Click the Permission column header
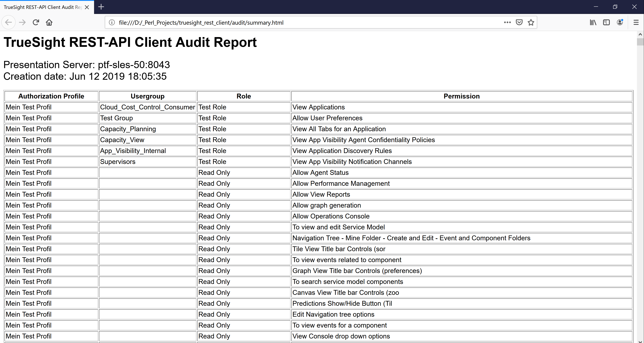Image resolution: width=644 pixels, height=343 pixels. pyautogui.click(x=462, y=96)
